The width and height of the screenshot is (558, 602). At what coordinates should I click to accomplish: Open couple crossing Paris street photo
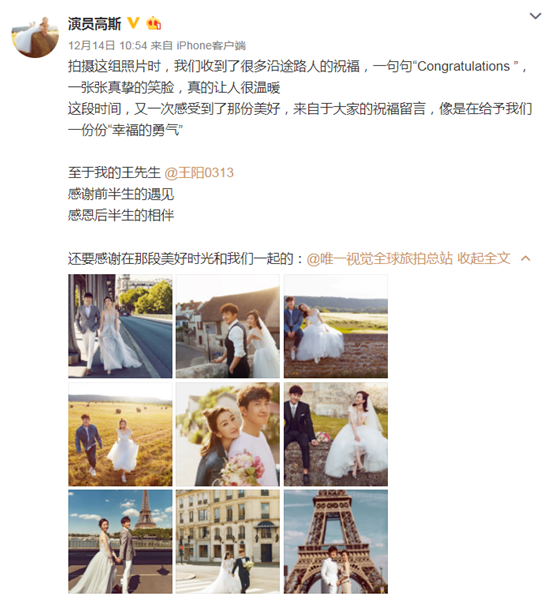click(x=228, y=542)
